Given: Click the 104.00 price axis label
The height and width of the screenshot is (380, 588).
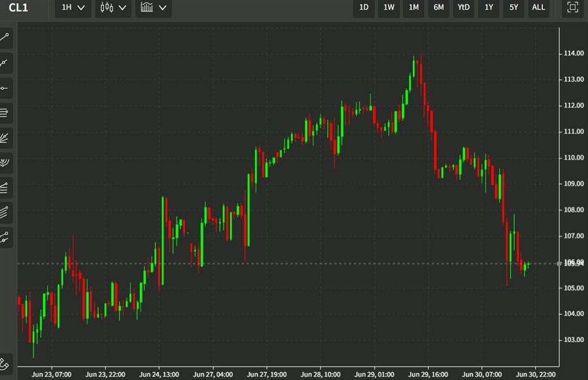Looking at the screenshot, I should pos(574,313).
